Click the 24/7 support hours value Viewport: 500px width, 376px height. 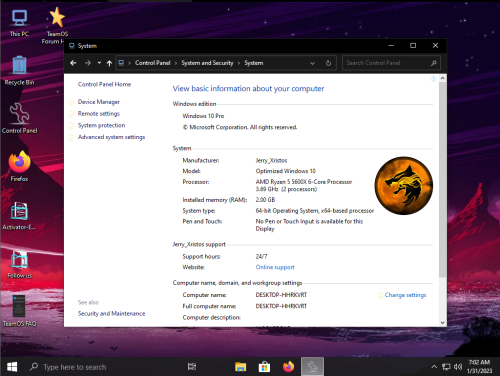pyautogui.click(x=261, y=257)
